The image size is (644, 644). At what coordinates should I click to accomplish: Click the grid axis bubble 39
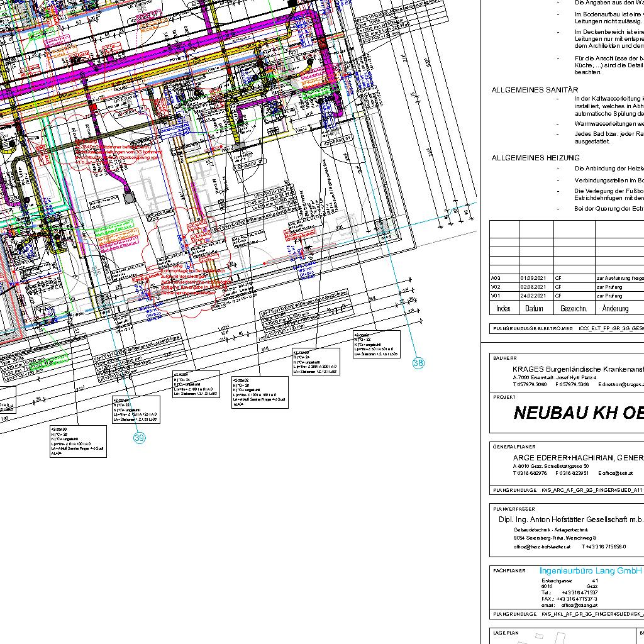coord(139,438)
